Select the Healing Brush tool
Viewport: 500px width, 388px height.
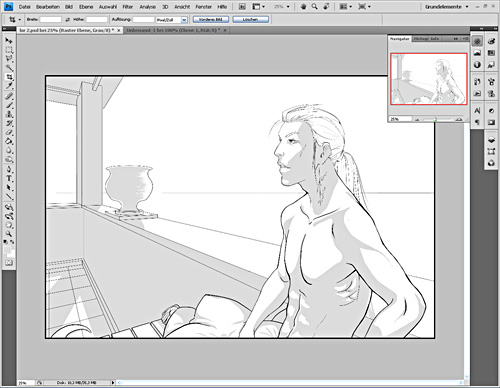9,97
